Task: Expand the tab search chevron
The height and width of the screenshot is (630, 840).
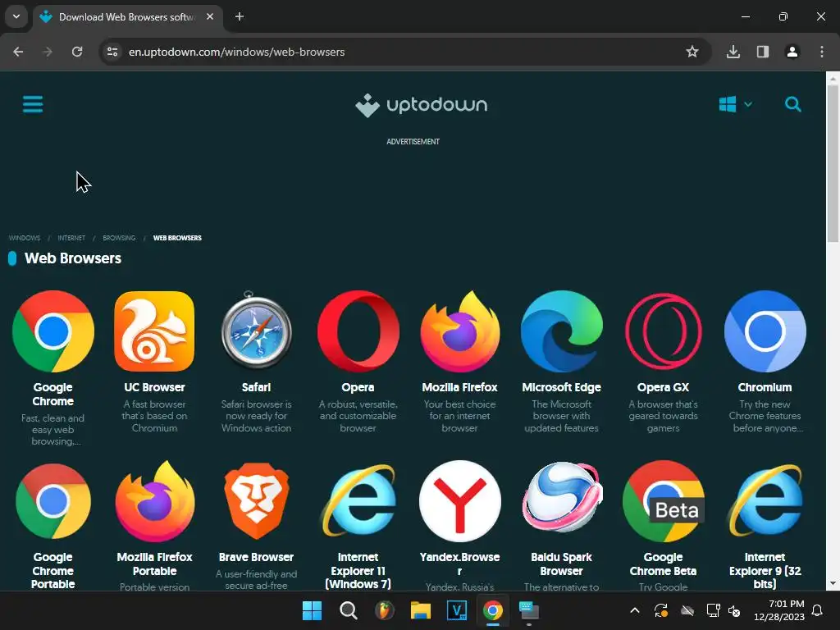Action: click(16, 16)
